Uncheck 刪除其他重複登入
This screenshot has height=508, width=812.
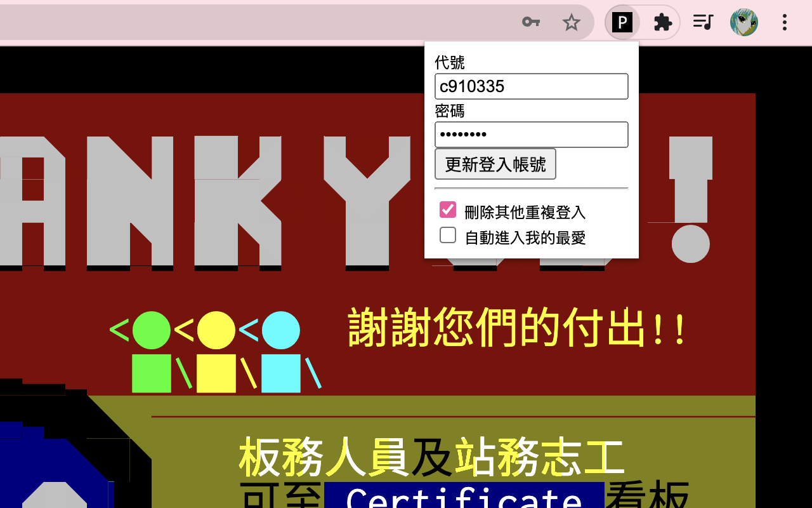point(448,210)
